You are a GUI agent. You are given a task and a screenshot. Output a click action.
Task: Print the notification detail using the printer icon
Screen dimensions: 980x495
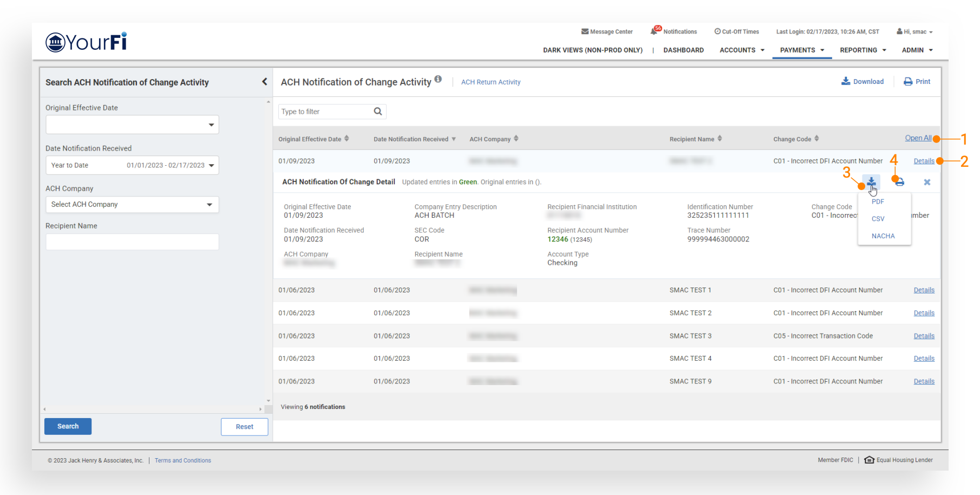click(x=899, y=183)
